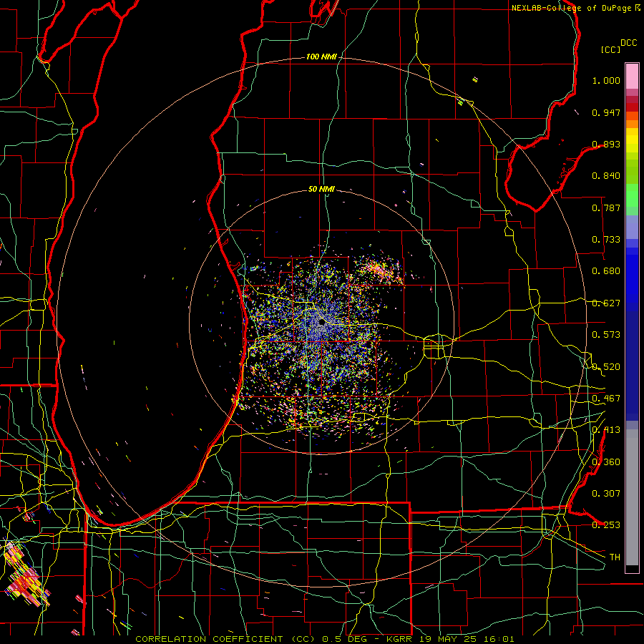Click the "TH" threshold label
The height and width of the screenshot is (644, 644).
click(615, 557)
